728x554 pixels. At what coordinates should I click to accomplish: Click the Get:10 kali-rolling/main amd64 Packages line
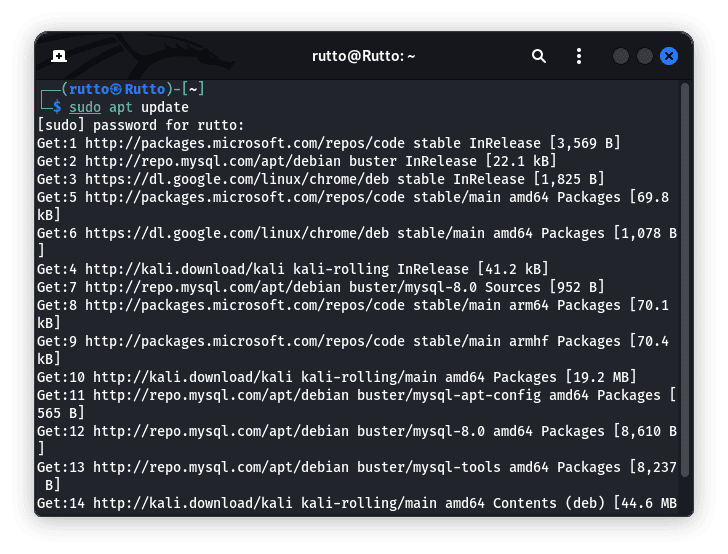click(337, 377)
